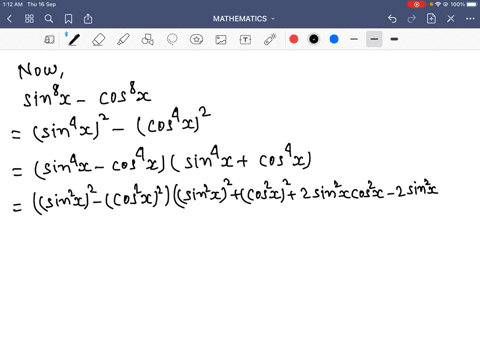Insert an image with Photo tool

221,39
